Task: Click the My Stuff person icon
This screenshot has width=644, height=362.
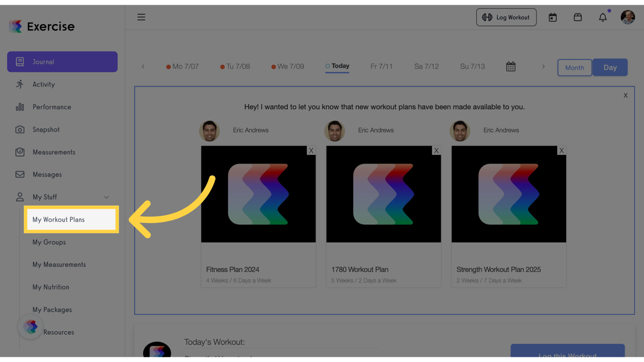Action: pos(20,197)
